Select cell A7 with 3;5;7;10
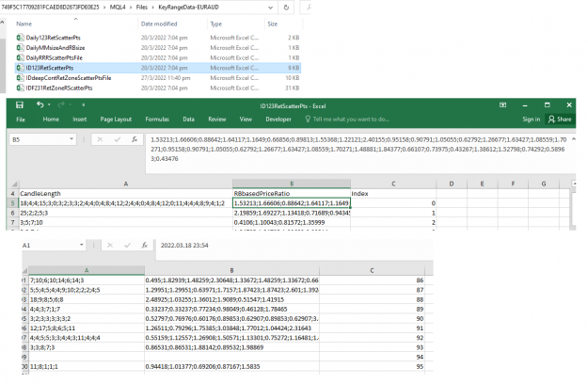This screenshot has width=588, height=384. tap(126, 222)
